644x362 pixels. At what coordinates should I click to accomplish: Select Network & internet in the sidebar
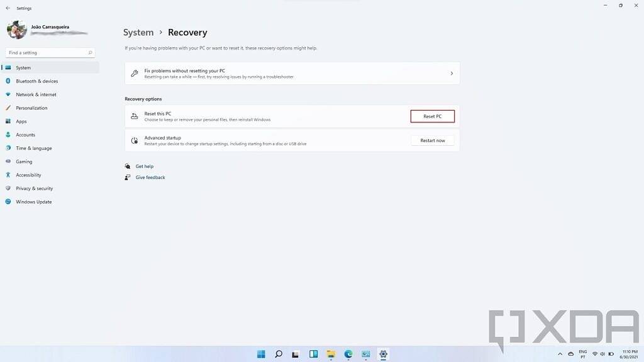click(x=36, y=94)
